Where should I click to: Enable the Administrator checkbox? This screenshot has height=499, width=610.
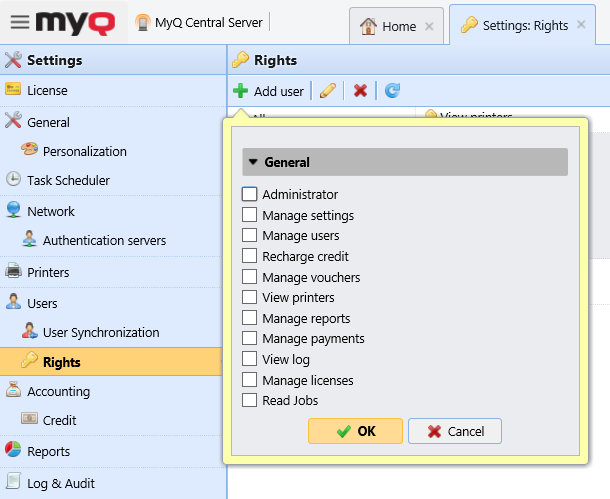(x=250, y=194)
